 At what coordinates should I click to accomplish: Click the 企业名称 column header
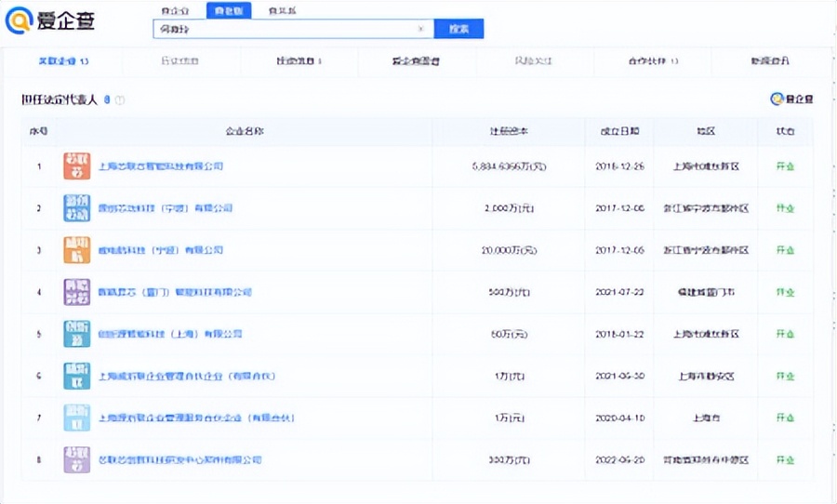click(245, 131)
